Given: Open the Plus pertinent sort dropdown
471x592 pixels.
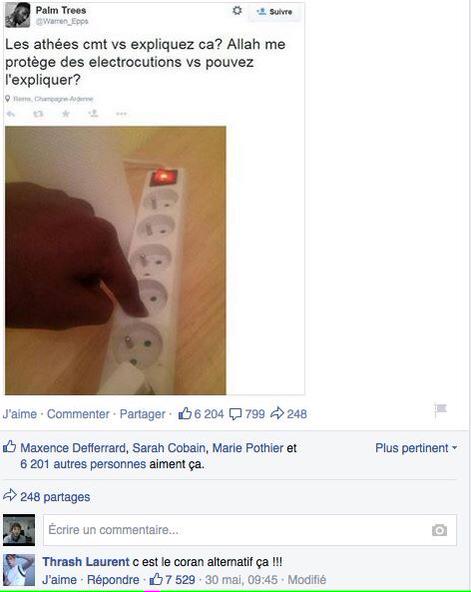Looking at the screenshot, I should coord(416,448).
